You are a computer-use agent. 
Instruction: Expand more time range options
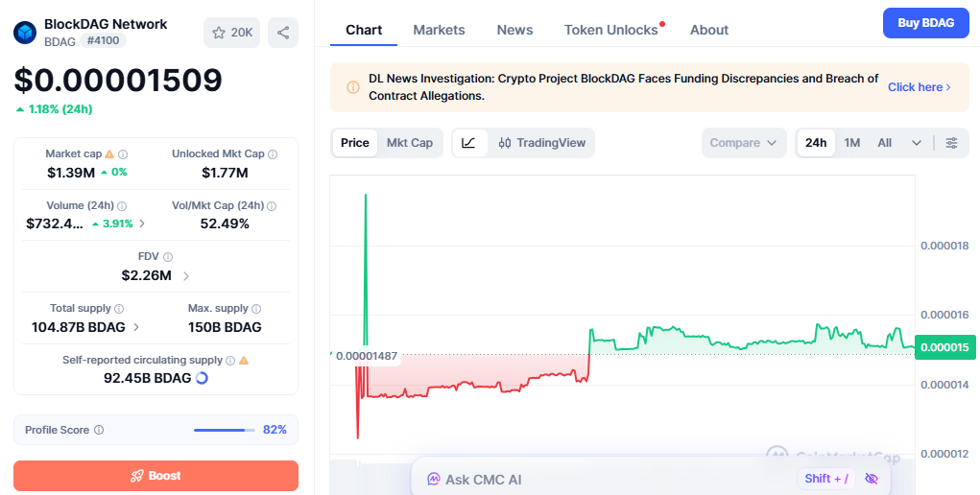tap(917, 143)
